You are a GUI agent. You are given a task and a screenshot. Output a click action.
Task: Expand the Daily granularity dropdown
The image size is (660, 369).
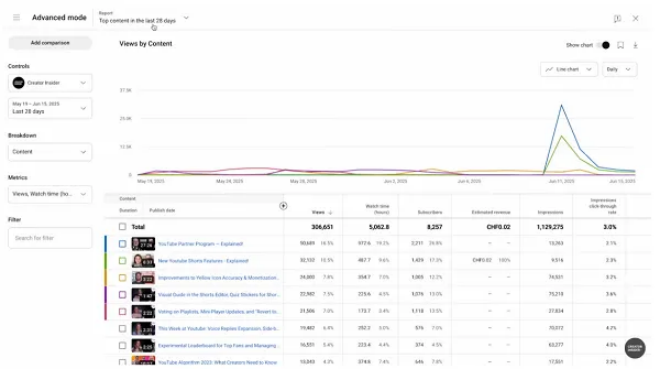(619, 69)
